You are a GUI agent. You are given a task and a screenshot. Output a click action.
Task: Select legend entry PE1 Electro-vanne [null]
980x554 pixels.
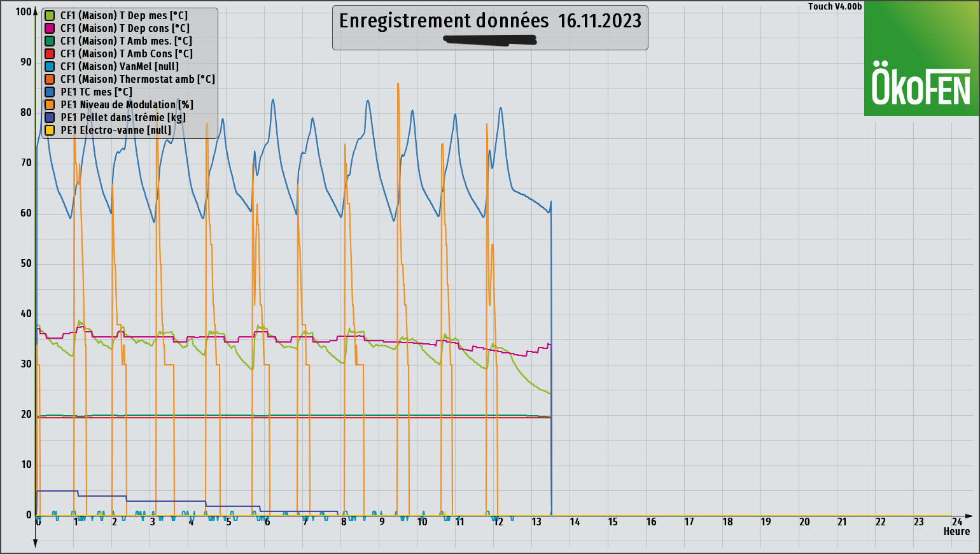click(116, 130)
